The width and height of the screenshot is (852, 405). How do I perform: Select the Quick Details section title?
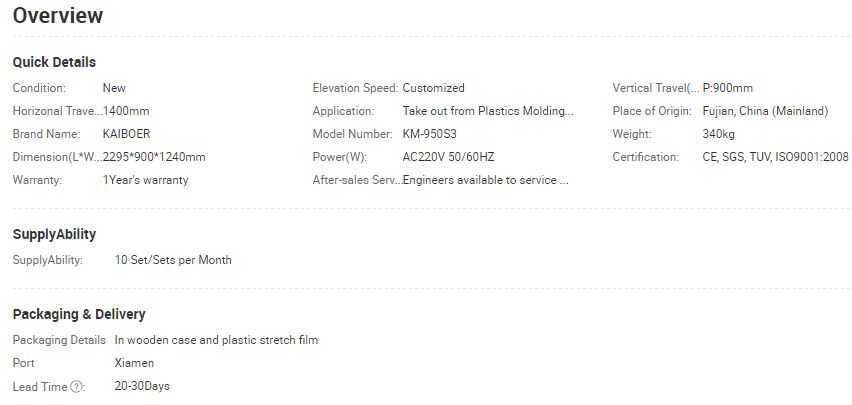coord(54,62)
